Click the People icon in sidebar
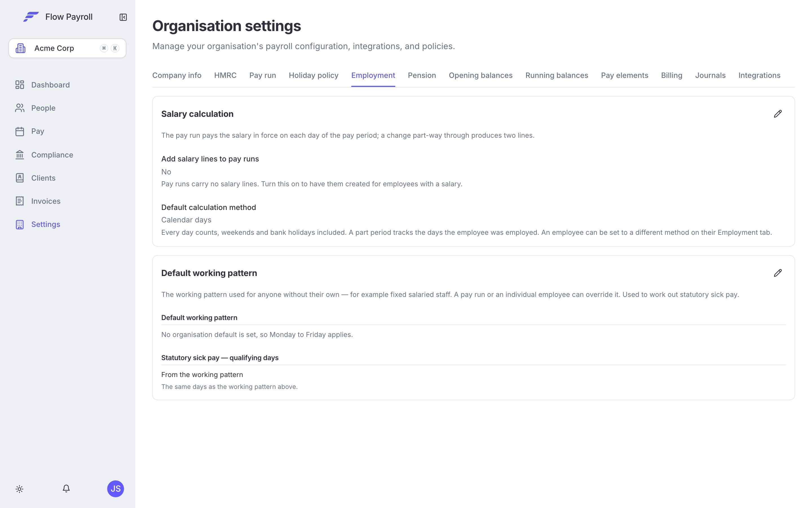Image resolution: width=812 pixels, height=508 pixels. (x=20, y=108)
